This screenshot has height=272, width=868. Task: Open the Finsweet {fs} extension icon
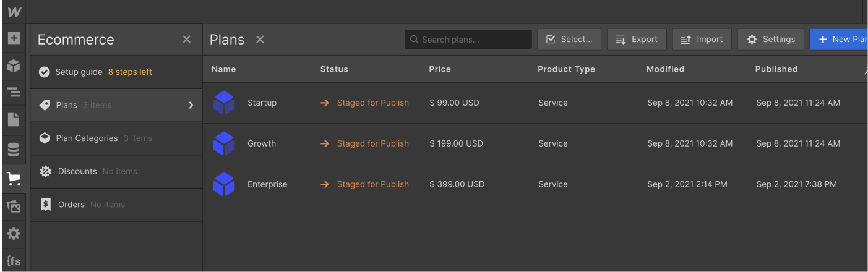[x=14, y=261]
